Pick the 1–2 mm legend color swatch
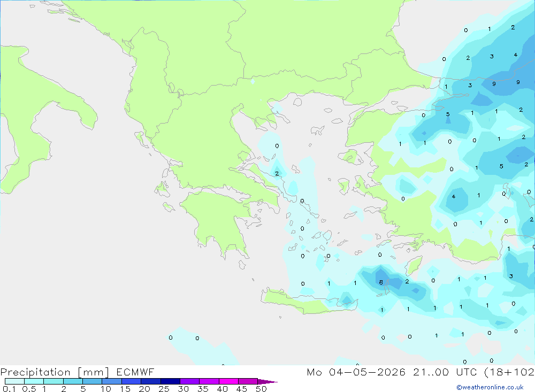The image size is (535, 392). coord(53,381)
